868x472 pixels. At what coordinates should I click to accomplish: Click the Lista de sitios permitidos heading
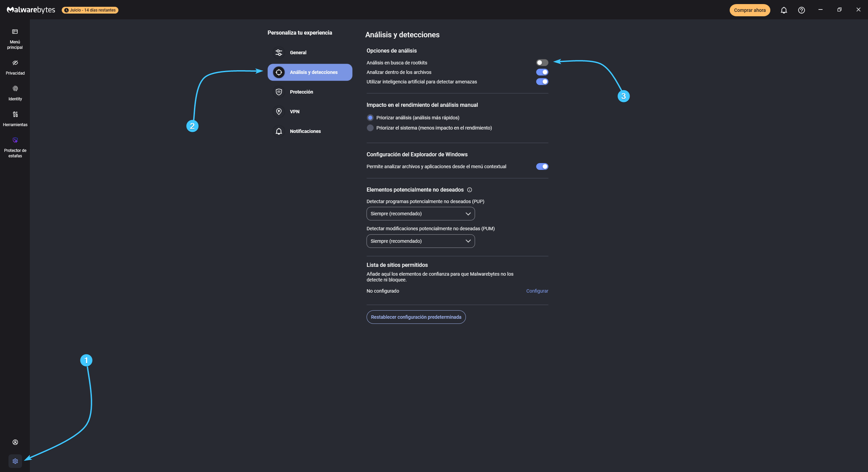pos(397,265)
